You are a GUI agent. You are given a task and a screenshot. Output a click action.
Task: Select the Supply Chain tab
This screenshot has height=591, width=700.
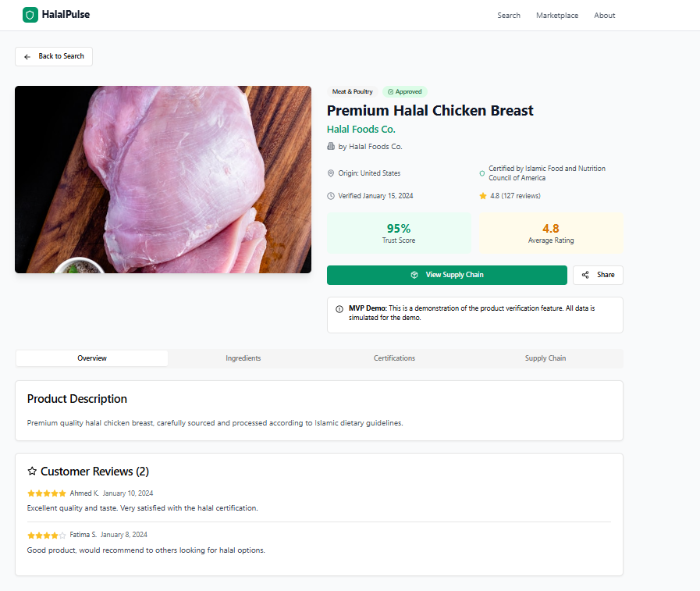point(545,358)
